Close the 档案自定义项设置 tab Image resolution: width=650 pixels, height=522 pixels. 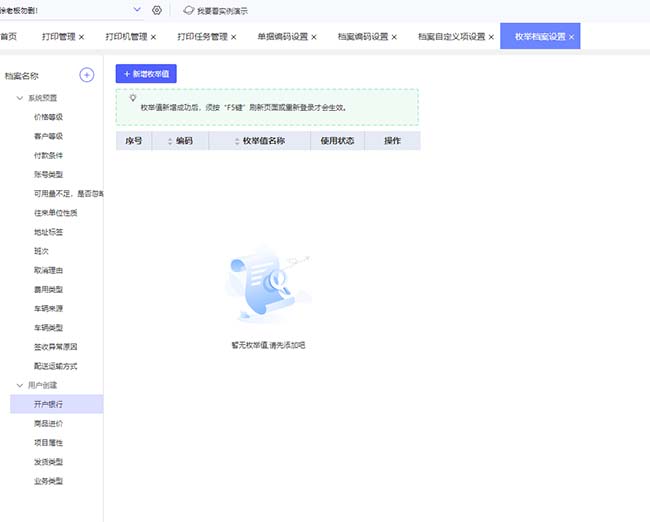point(491,37)
